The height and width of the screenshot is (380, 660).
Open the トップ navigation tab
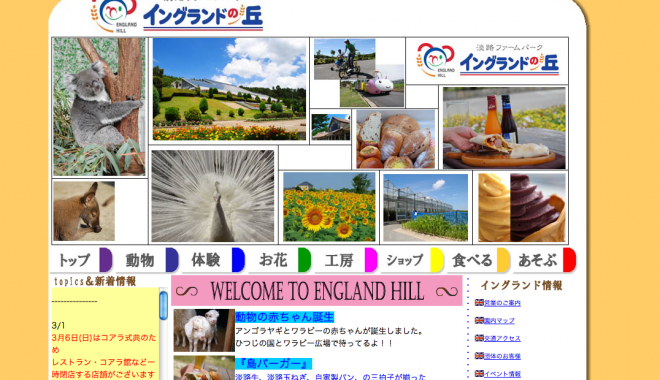tap(82, 260)
